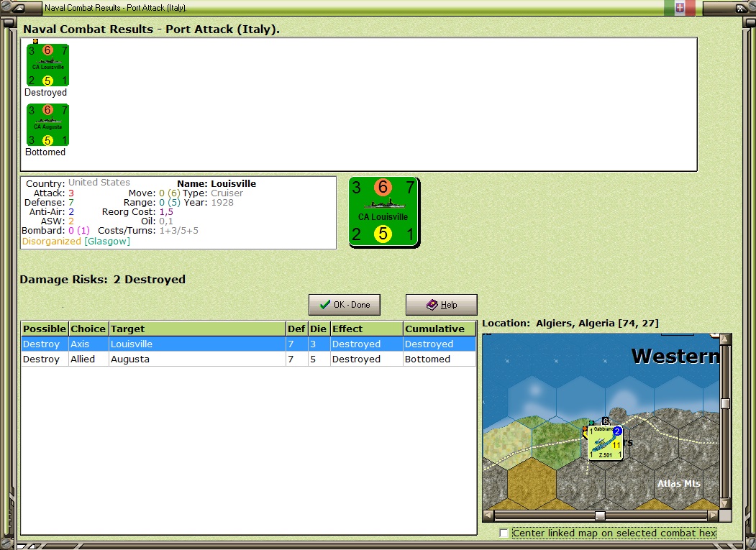Click the Damage Risks: 2 Destroyed text

(x=103, y=280)
